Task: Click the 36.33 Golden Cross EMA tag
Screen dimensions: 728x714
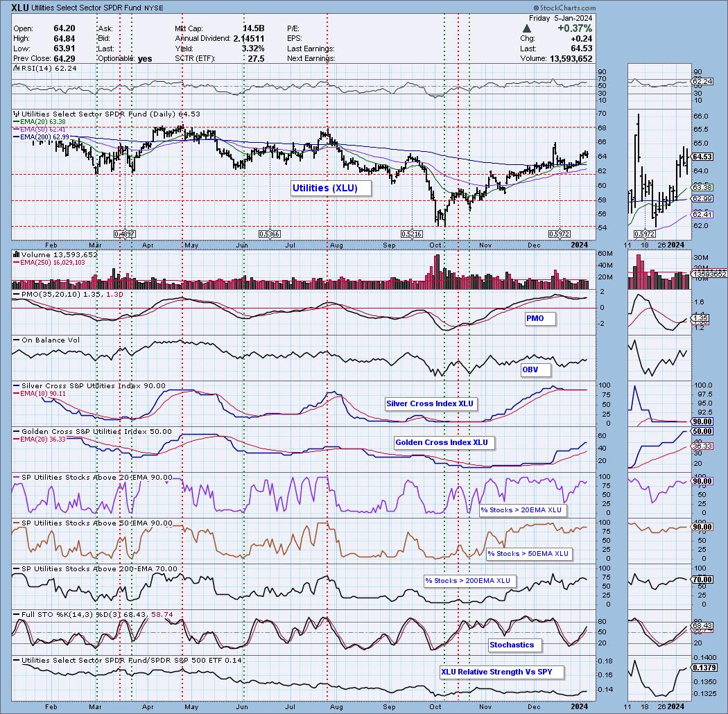Action: (x=702, y=446)
